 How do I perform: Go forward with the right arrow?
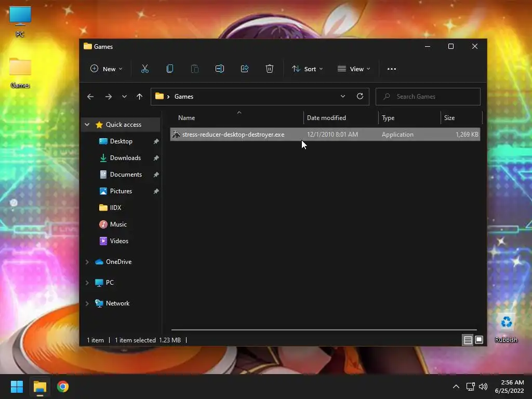[109, 97]
